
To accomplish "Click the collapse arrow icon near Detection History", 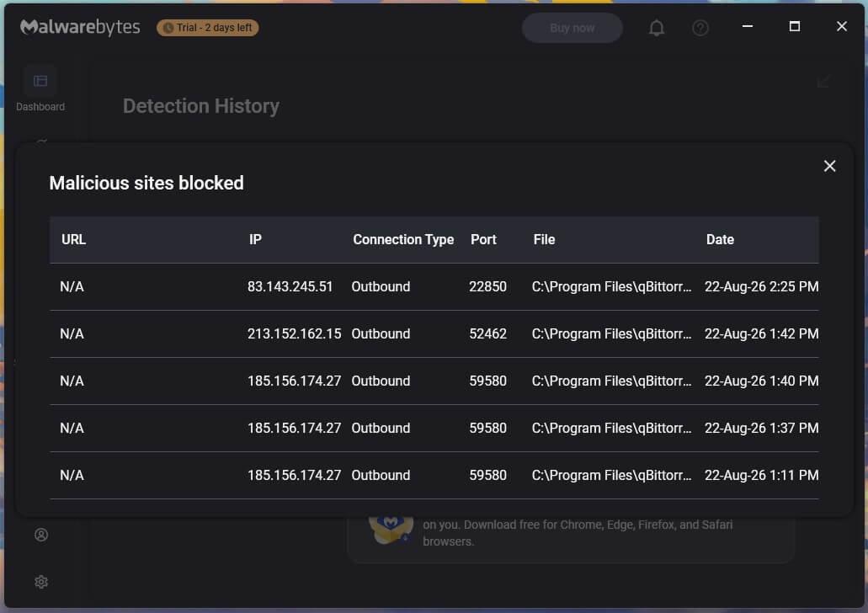I will 823,82.
